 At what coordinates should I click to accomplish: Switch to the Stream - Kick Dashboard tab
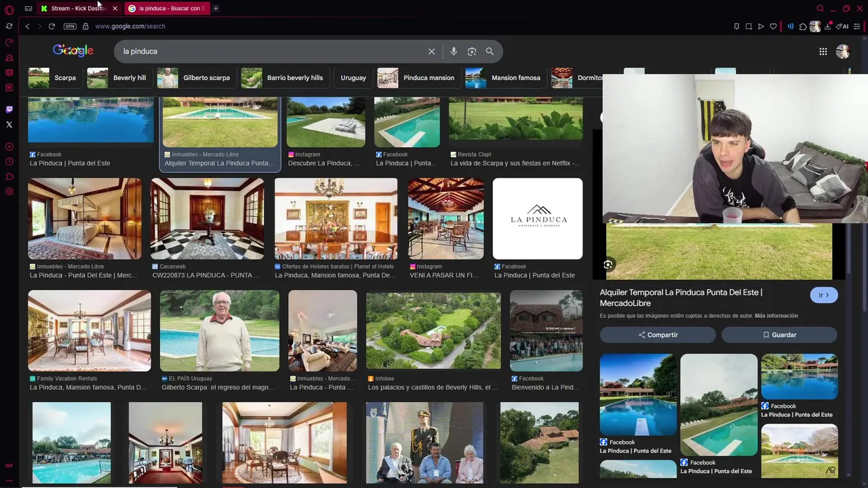coord(77,8)
